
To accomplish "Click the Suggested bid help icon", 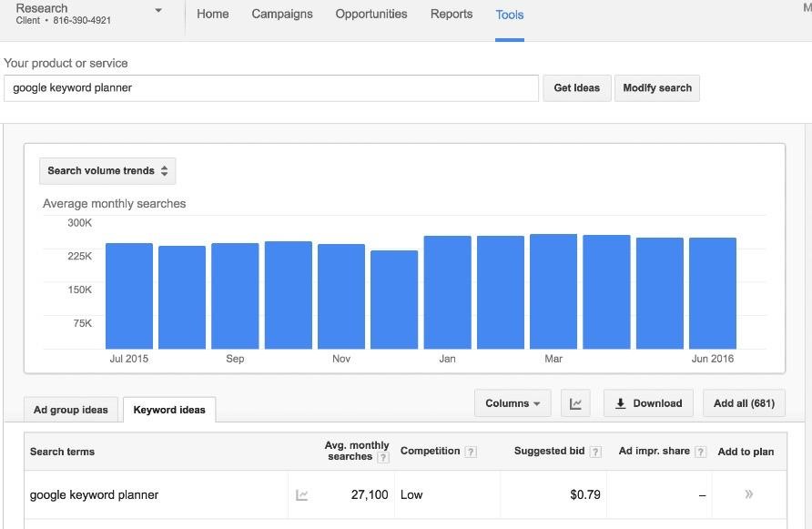I will [x=595, y=452].
